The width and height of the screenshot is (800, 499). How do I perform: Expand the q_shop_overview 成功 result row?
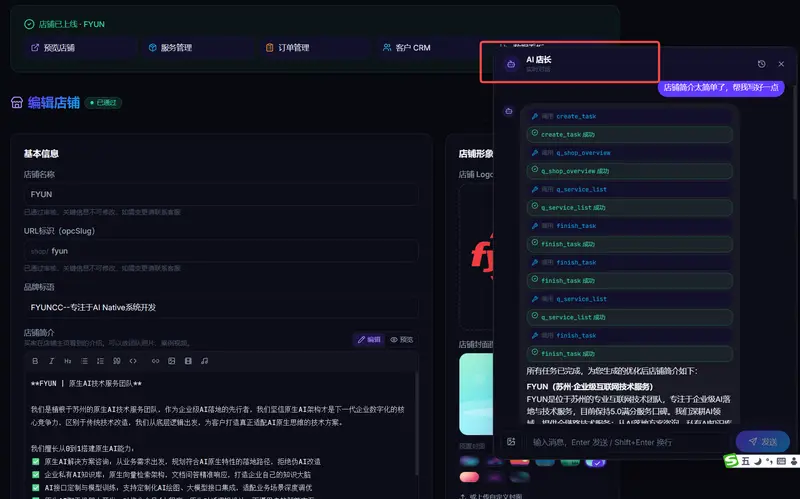tap(630, 171)
